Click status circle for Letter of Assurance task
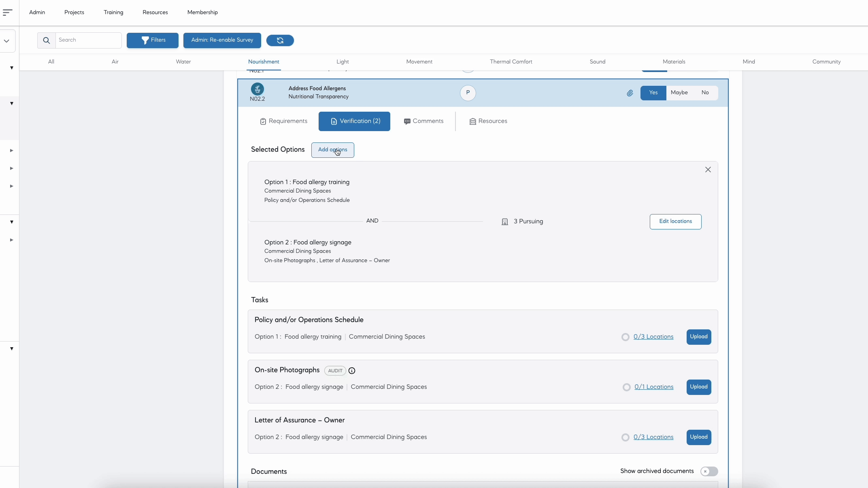The height and width of the screenshot is (488, 868). point(625,437)
